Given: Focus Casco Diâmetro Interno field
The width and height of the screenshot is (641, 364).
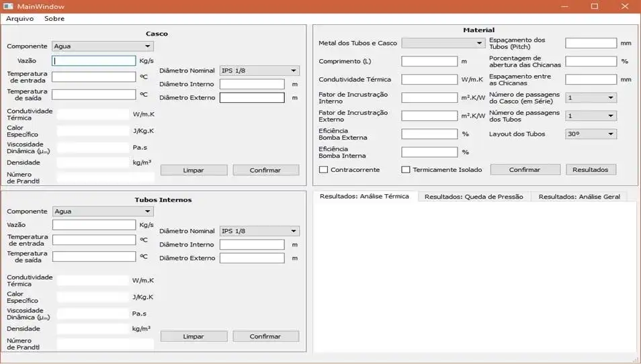Looking at the screenshot, I should [x=252, y=84].
